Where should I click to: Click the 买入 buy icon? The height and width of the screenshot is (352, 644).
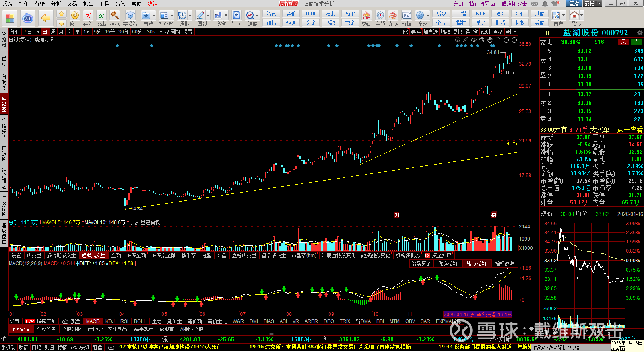coord(88,15)
